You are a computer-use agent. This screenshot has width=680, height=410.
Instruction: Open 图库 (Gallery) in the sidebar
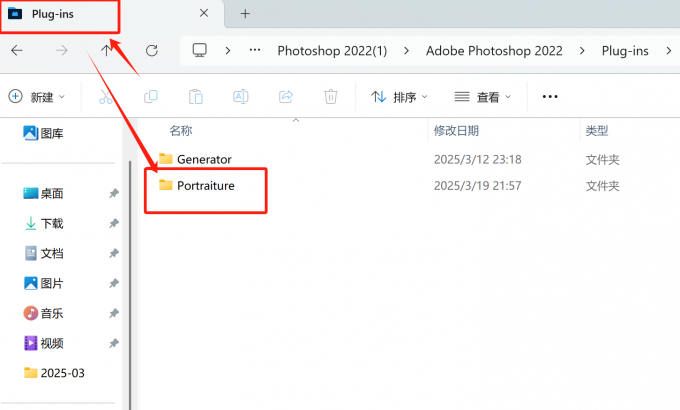click(43, 133)
